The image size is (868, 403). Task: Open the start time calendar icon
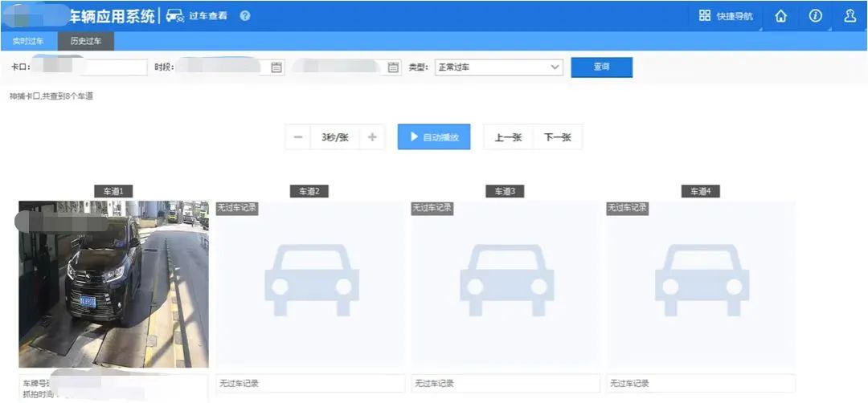coord(276,67)
